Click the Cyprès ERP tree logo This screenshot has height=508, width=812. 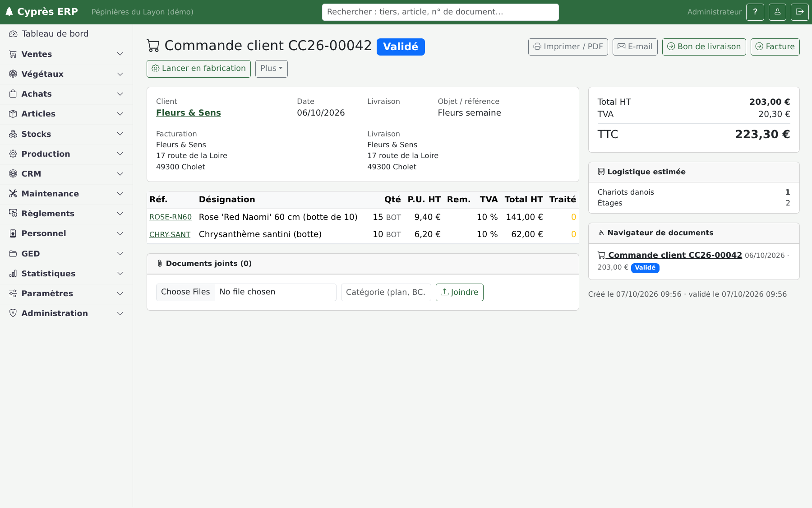click(9, 12)
